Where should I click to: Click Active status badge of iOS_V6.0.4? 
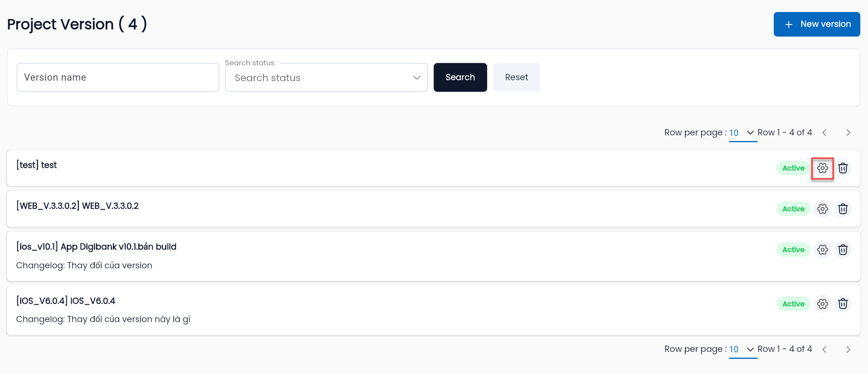pos(793,304)
